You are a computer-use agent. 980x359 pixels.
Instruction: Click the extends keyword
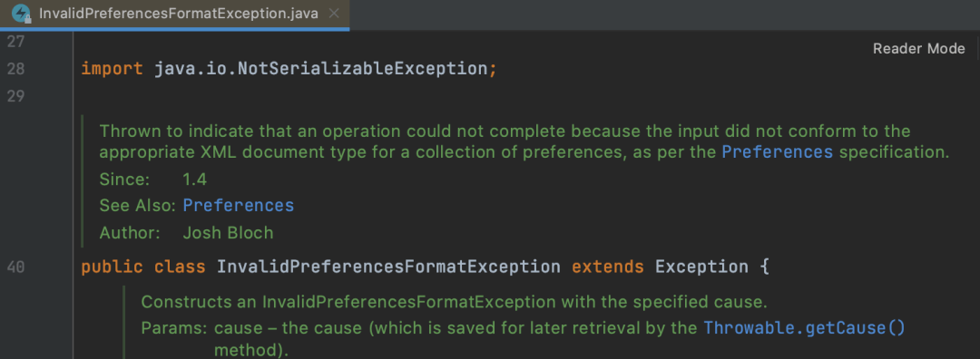tap(607, 267)
